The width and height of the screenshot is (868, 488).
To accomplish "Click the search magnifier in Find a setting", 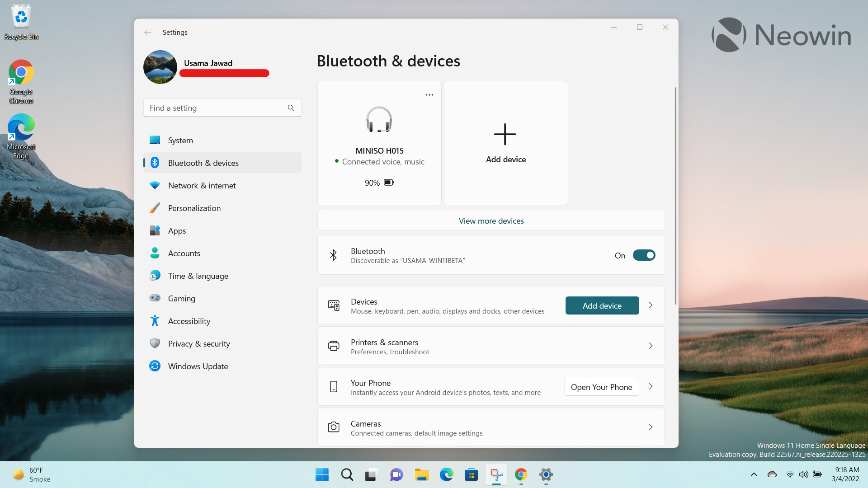I will coord(291,108).
